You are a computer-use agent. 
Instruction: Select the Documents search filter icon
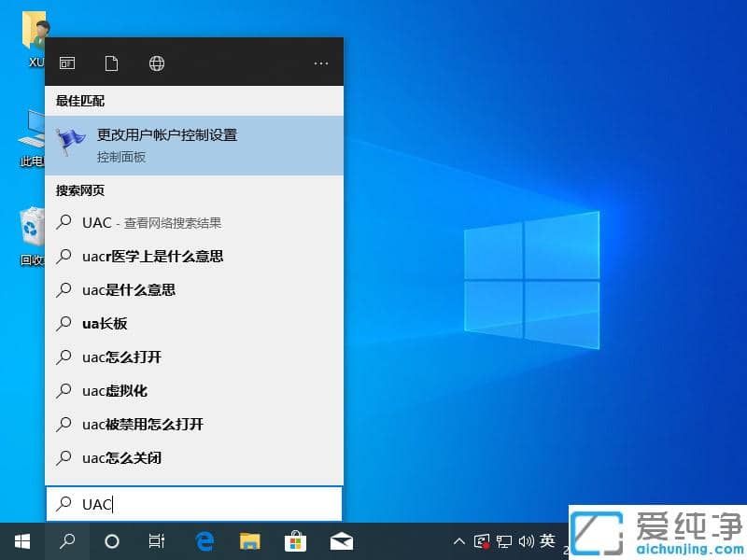112,63
